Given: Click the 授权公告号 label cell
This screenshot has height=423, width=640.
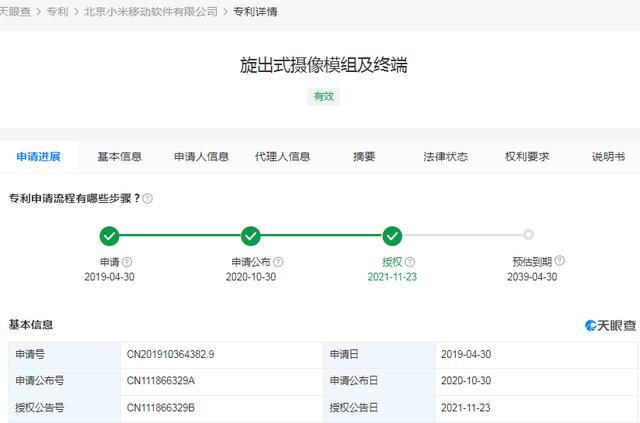Looking at the screenshot, I should coord(64,408).
